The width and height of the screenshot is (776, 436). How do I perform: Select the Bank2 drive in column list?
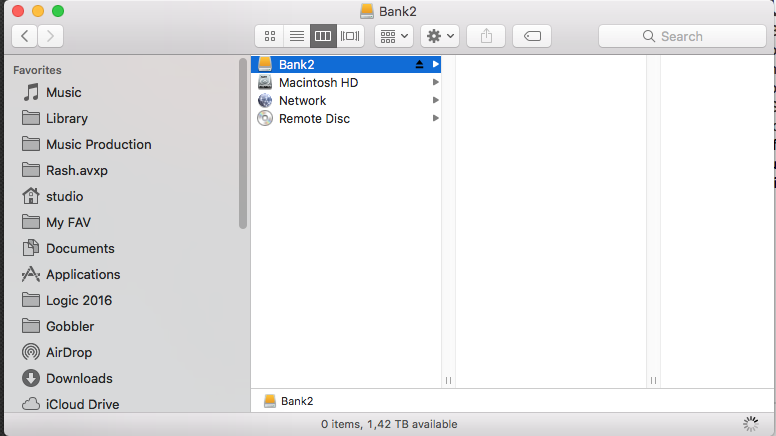click(x=346, y=64)
